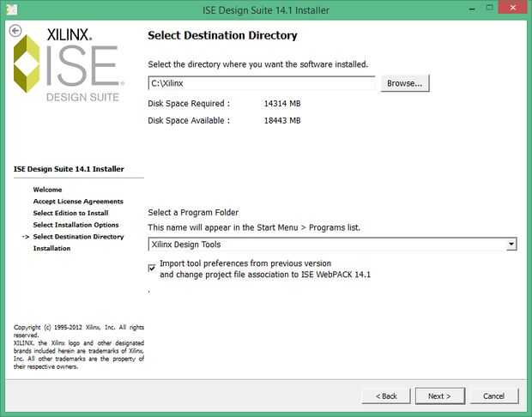Image resolution: width=532 pixels, height=417 pixels.
Task: Click the 18443 MB disk space available value
Action: [x=282, y=120]
